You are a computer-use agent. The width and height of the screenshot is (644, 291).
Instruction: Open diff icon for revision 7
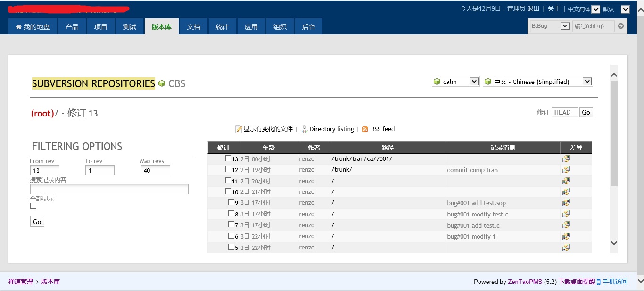[x=566, y=225]
